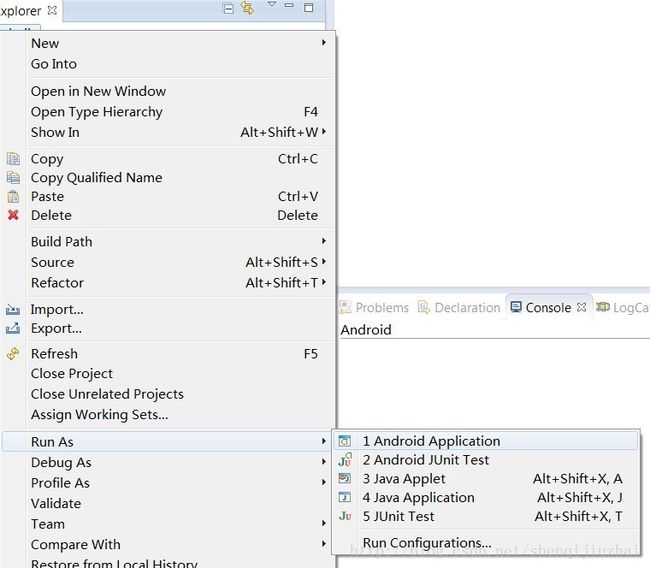Click the Copy Qualified Name icon
The image size is (650, 568).
click(13, 177)
